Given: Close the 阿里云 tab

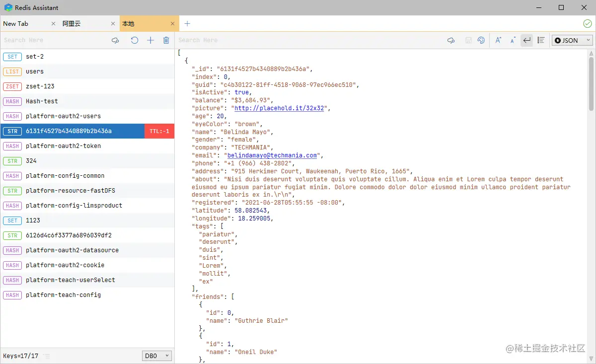Looking at the screenshot, I should point(113,23).
